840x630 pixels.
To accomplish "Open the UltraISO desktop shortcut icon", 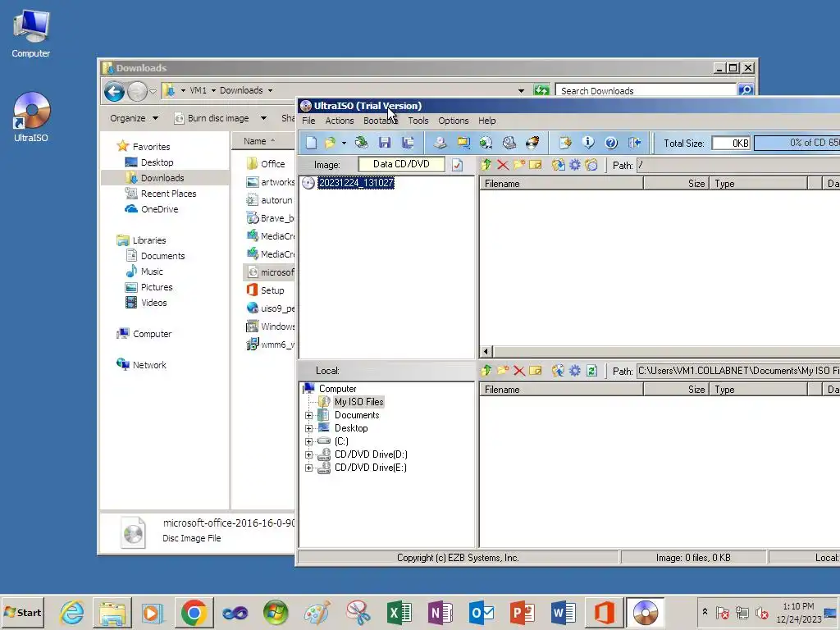I will point(31,117).
